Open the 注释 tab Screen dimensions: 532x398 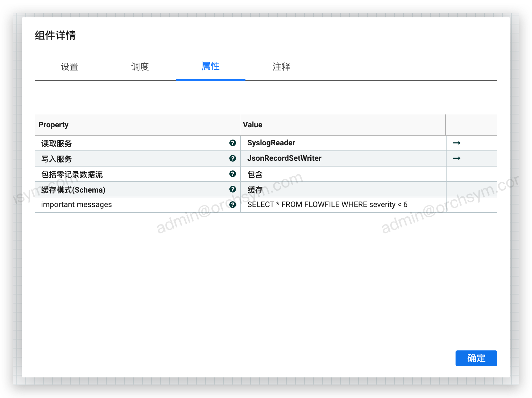pyautogui.click(x=281, y=67)
